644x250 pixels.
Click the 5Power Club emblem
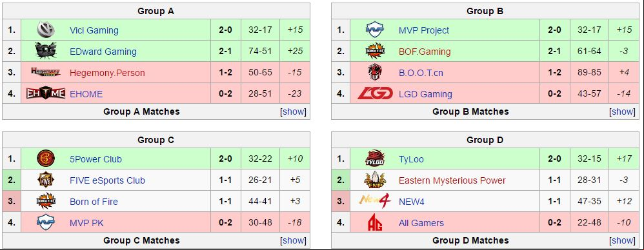click(46, 159)
